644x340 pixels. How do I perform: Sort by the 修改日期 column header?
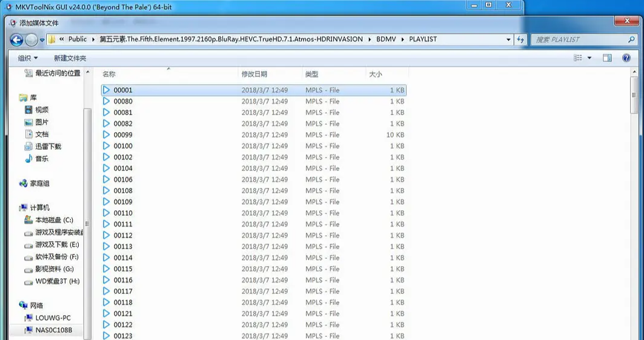[x=270, y=74]
